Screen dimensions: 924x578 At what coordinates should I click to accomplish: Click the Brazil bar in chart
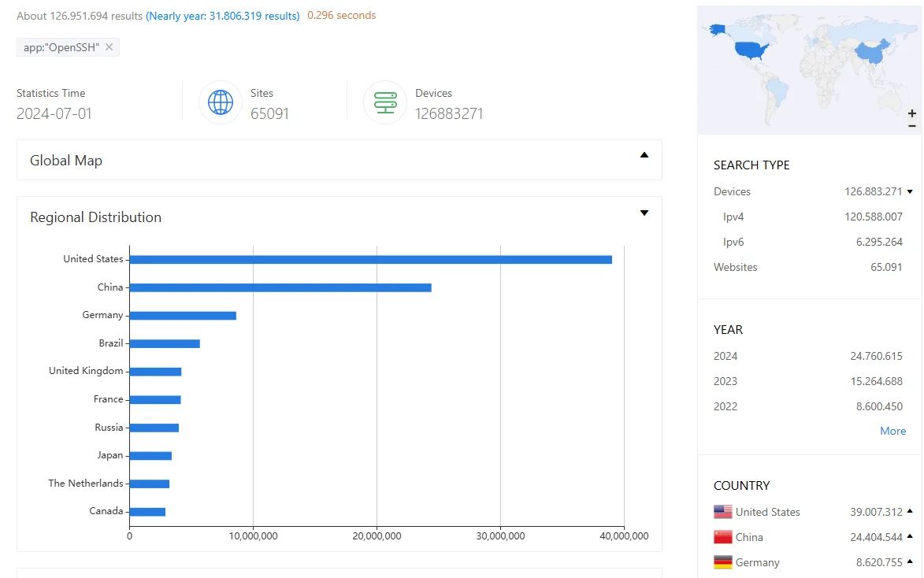pyautogui.click(x=165, y=343)
